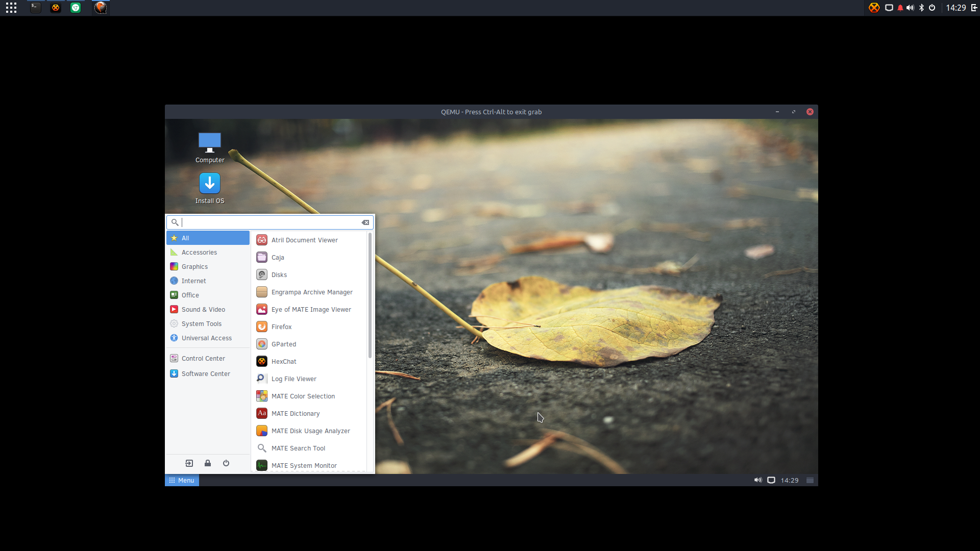Open Eye of MATE Image Viewer
This screenshot has height=551, width=980.
click(x=309, y=310)
